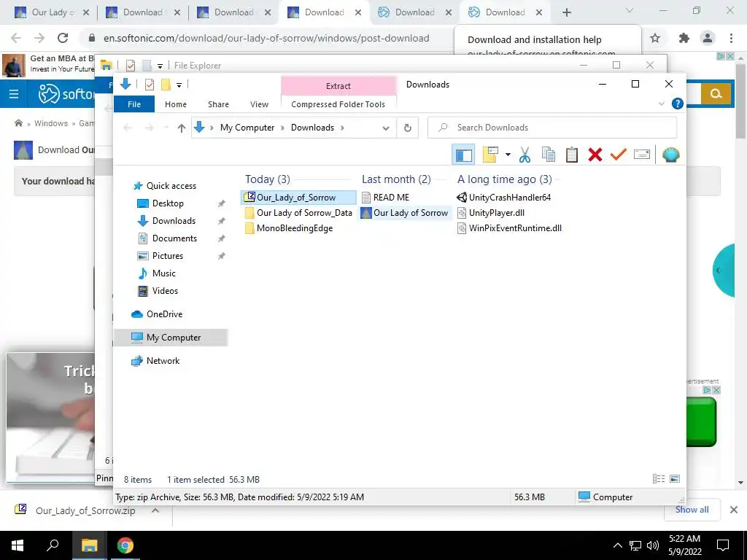
Task: Click the refresh button next to the address bar
Action: (x=407, y=128)
